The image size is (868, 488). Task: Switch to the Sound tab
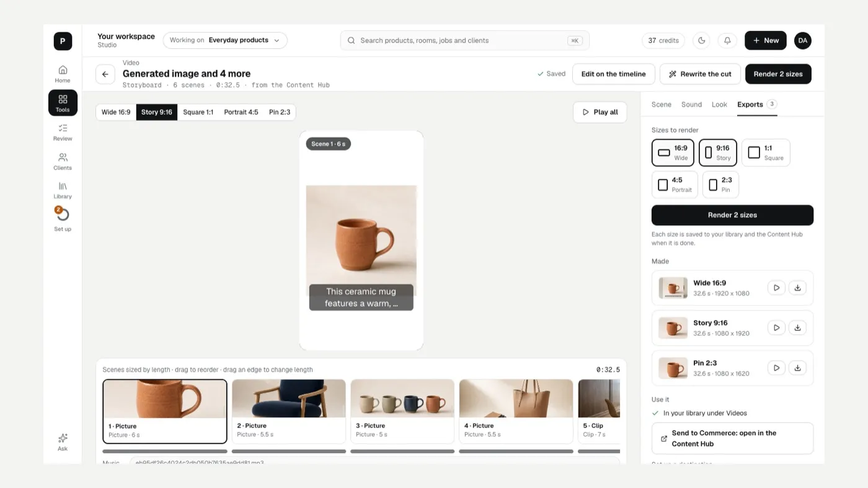(x=691, y=104)
